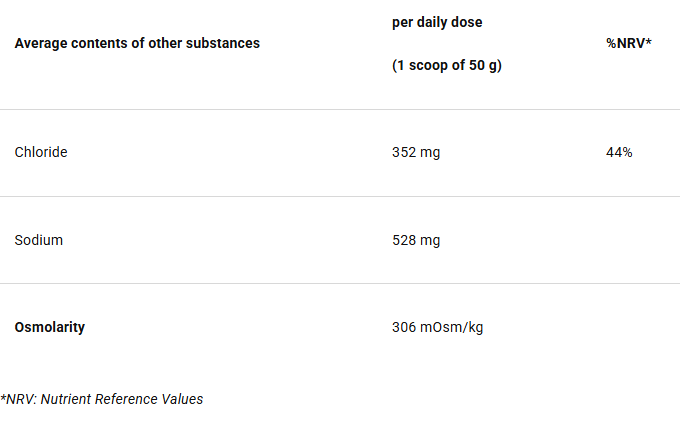Click the '*NRV: Nutrient Reference Values' footnote
The height and width of the screenshot is (434, 680).
click(x=102, y=399)
